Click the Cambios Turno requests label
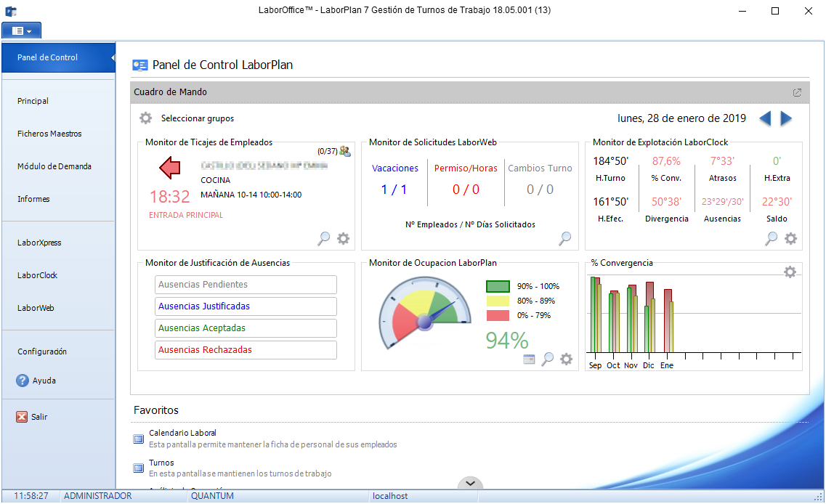The image size is (826, 504). point(540,168)
